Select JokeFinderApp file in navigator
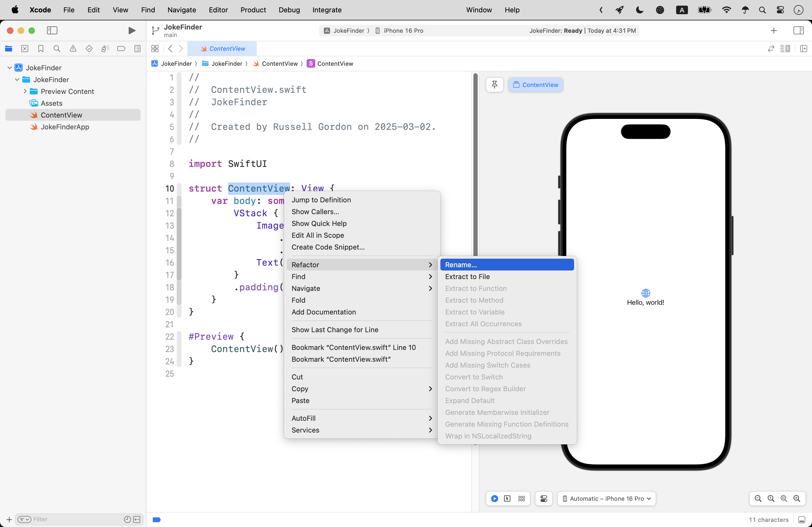This screenshot has width=812, height=527. pos(64,127)
